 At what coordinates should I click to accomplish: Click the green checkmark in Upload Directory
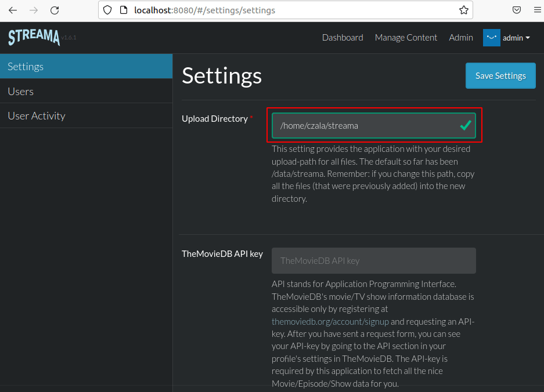[465, 125]
